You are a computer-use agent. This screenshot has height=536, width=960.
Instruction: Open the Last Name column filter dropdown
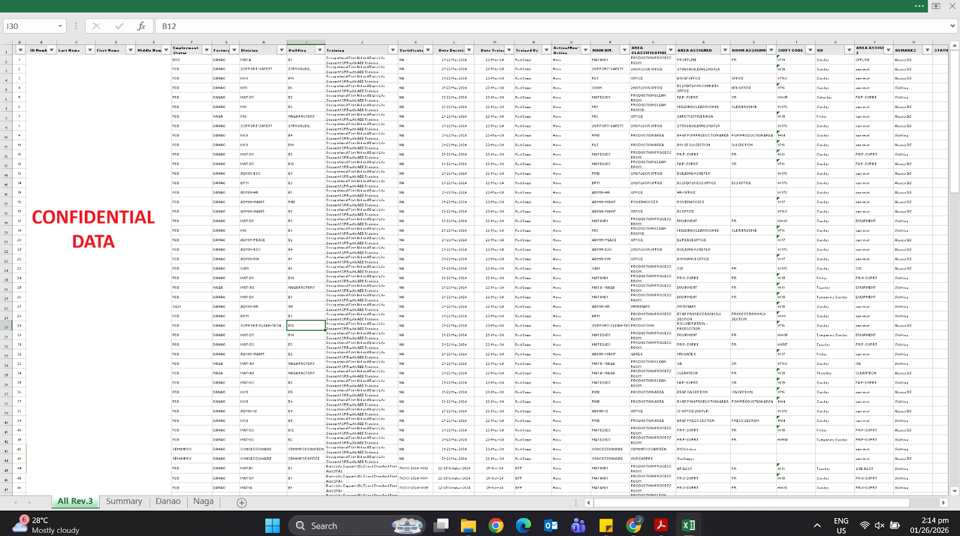[89, 50]
